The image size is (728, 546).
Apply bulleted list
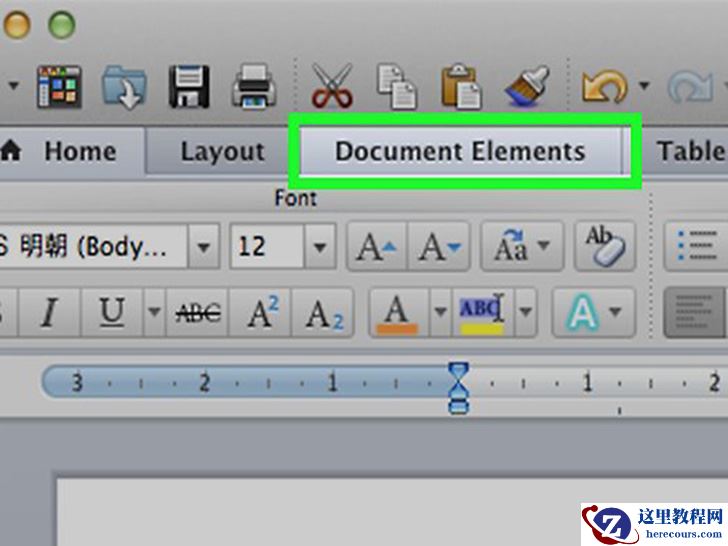click(696, 247)
